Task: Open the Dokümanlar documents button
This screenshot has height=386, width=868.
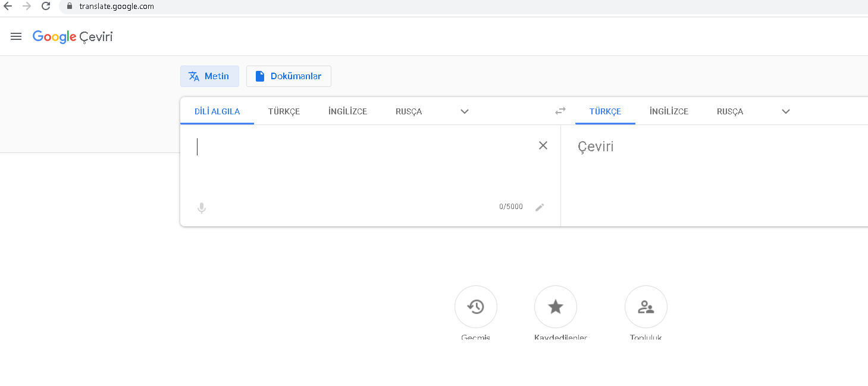Action: click(289, 76)
